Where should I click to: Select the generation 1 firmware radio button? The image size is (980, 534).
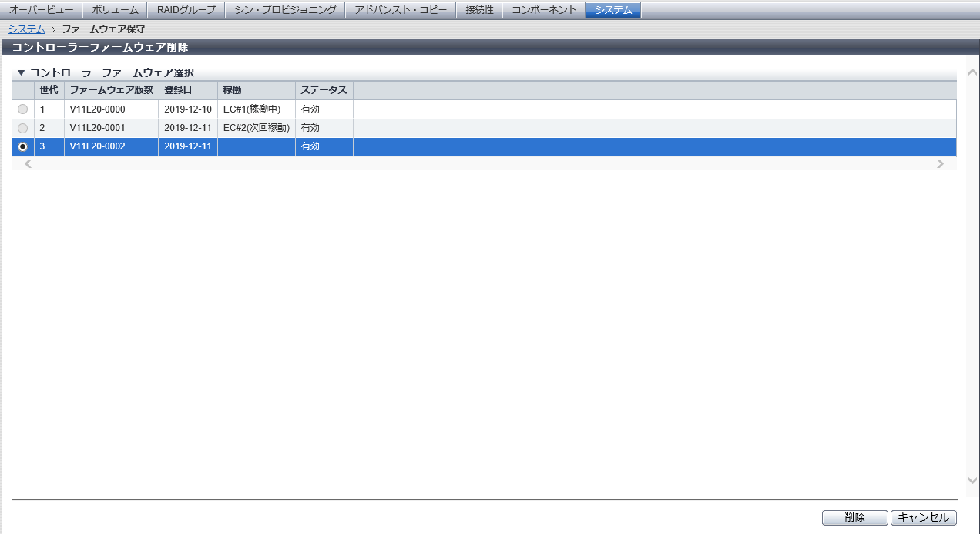22,109
